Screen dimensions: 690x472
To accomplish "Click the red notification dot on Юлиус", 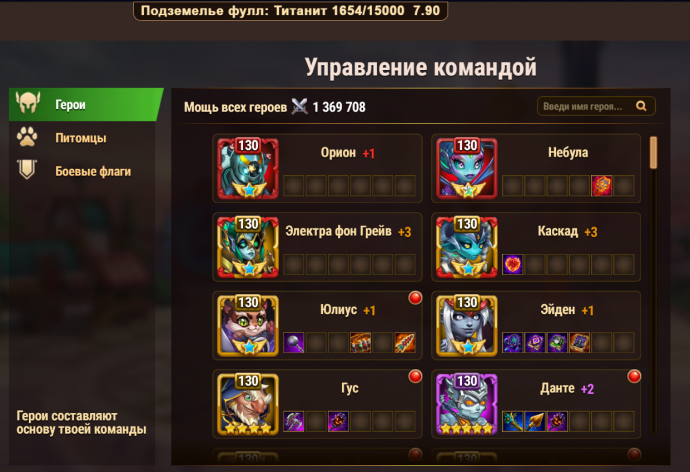I will click(415, 298).
